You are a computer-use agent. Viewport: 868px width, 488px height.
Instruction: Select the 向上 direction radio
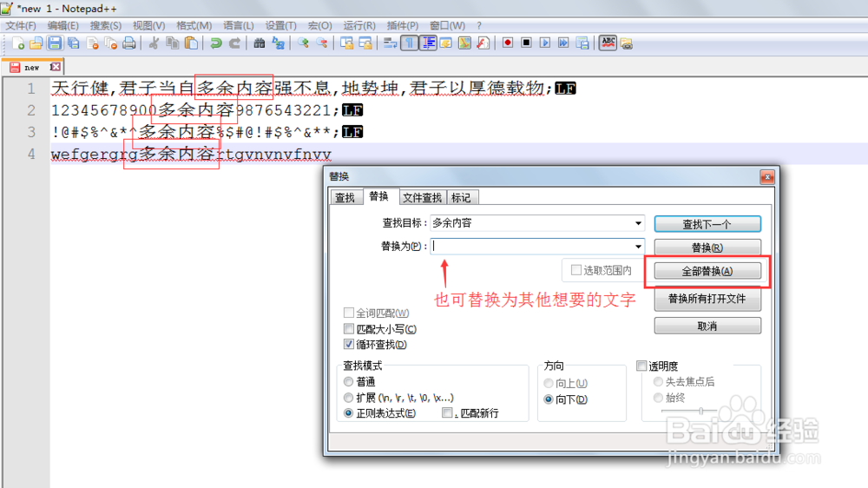(x=548, y=383)
